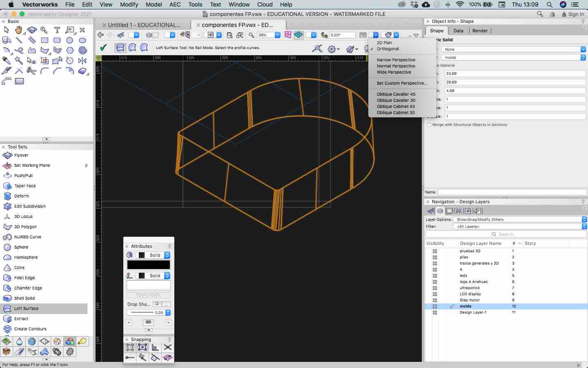Switch to Untitled 1 document tab
The image size is (588, 368).
click(144, 25)
